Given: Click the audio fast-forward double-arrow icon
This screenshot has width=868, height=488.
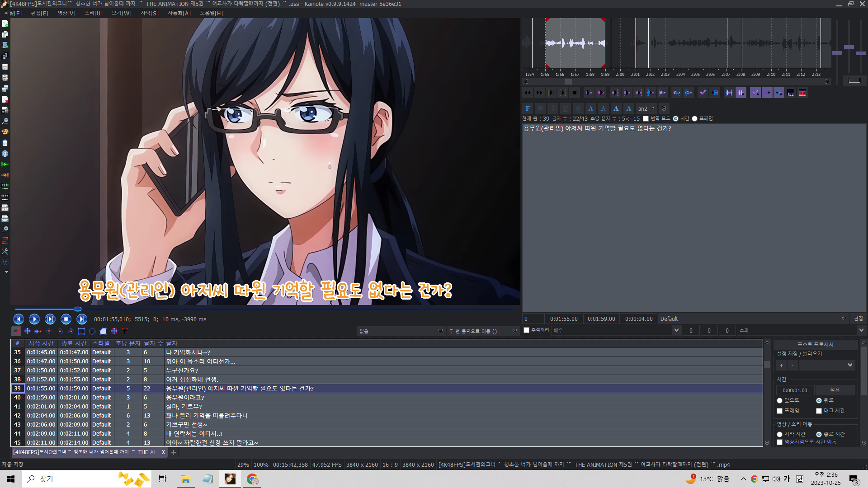Looking at the screenshot, I should click(x=539, y=93).
